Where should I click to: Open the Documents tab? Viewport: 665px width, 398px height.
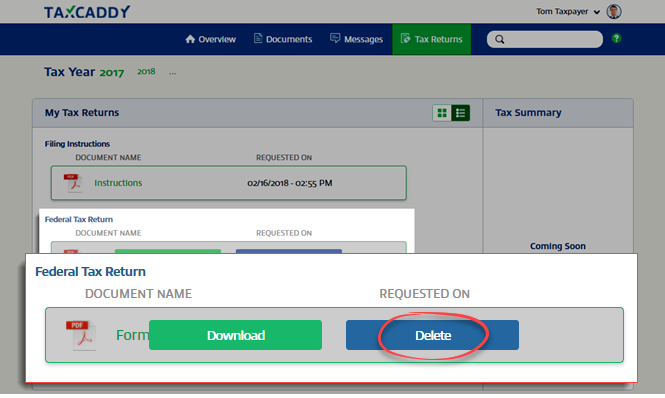(283, 39)
